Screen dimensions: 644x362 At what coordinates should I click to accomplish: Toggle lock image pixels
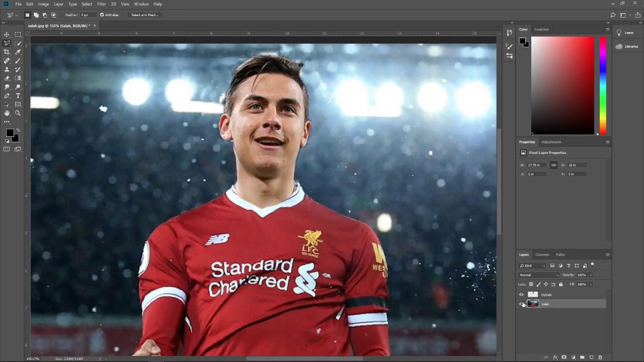point(538,284)
